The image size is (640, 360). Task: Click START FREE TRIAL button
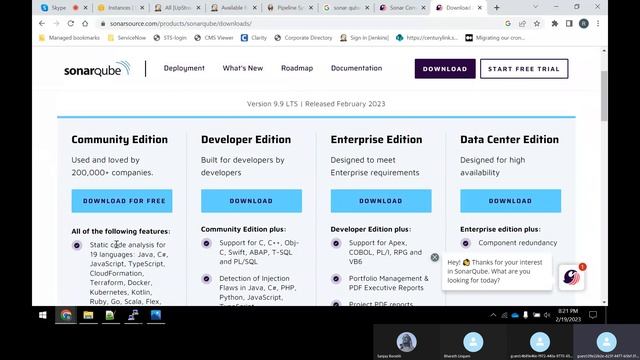(x=524, y=69)
